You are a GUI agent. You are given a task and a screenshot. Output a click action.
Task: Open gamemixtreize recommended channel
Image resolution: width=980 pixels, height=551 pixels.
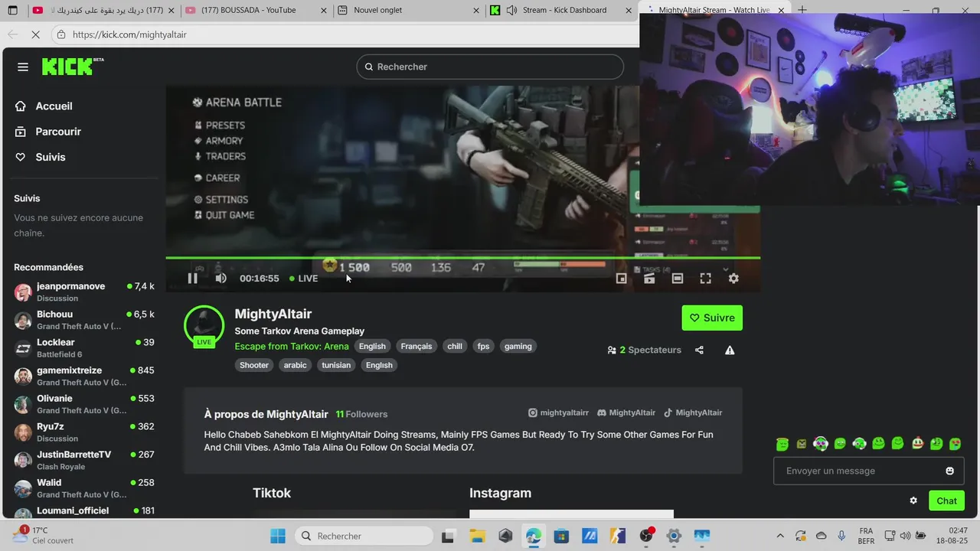point(84,376)
